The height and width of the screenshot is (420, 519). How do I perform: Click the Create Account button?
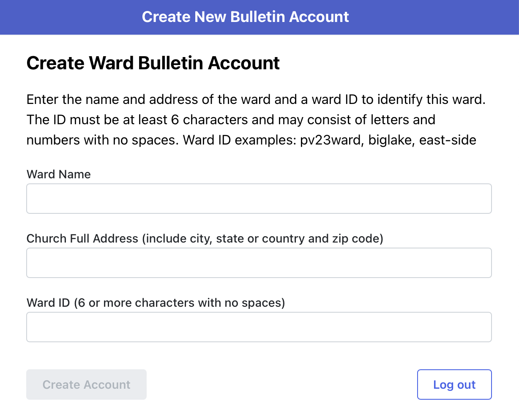coord(86,385)
